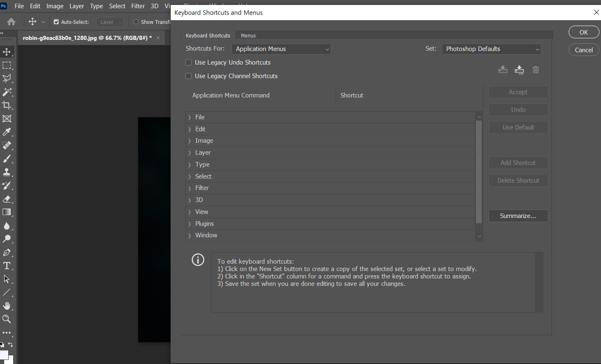Swap foreground and background colors icon
Viewport: 601px width, 364px height.
coord(11,345)
